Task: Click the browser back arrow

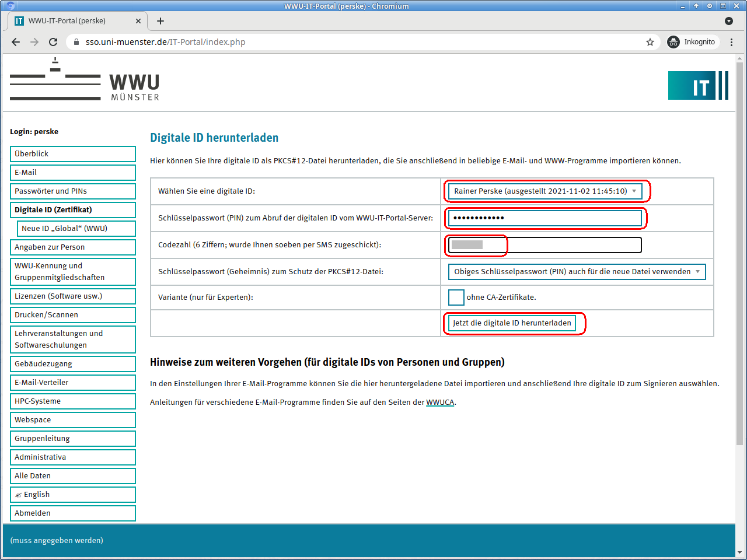Action: point(16,42)
